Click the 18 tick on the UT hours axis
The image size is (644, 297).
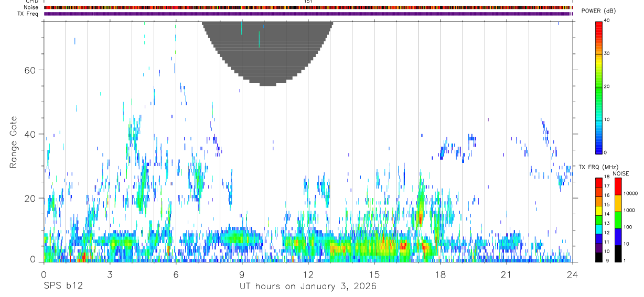point(440,274)
